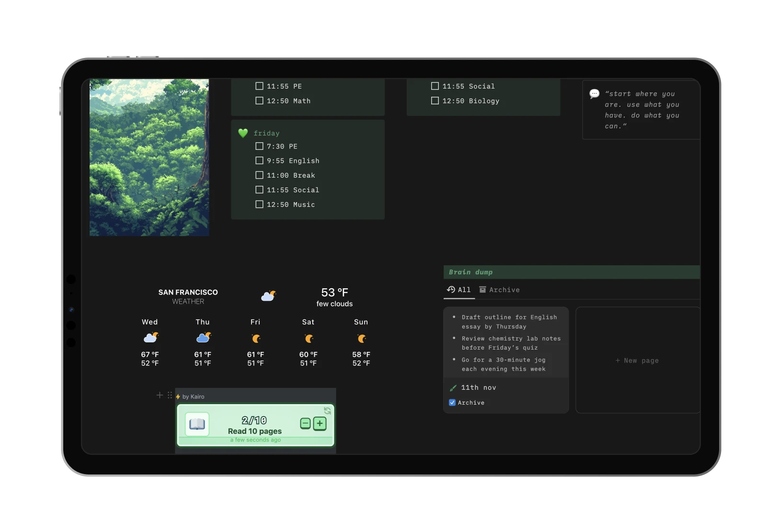Uncheck the Archive checkbox on the note card
This screenshot has height=532, width=779.
click(x=452, y=403)
